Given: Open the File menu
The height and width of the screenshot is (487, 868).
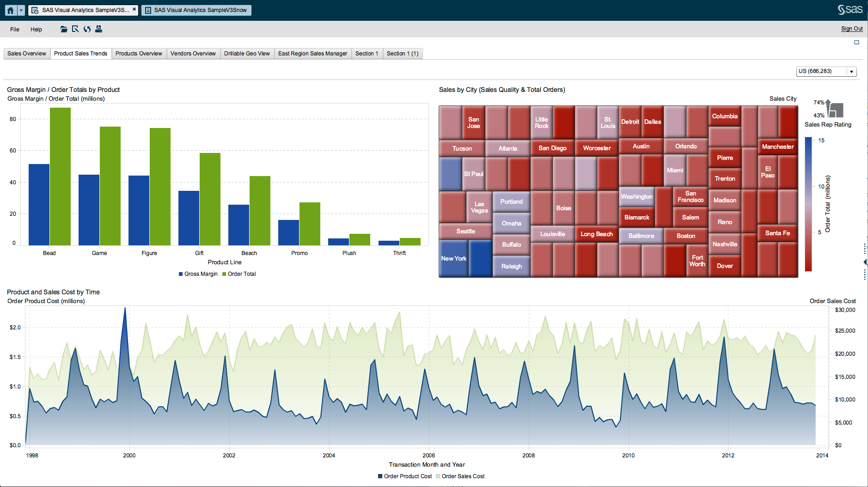Looking at the screenshot, I should pyautogui.click(x=14, y=29).
